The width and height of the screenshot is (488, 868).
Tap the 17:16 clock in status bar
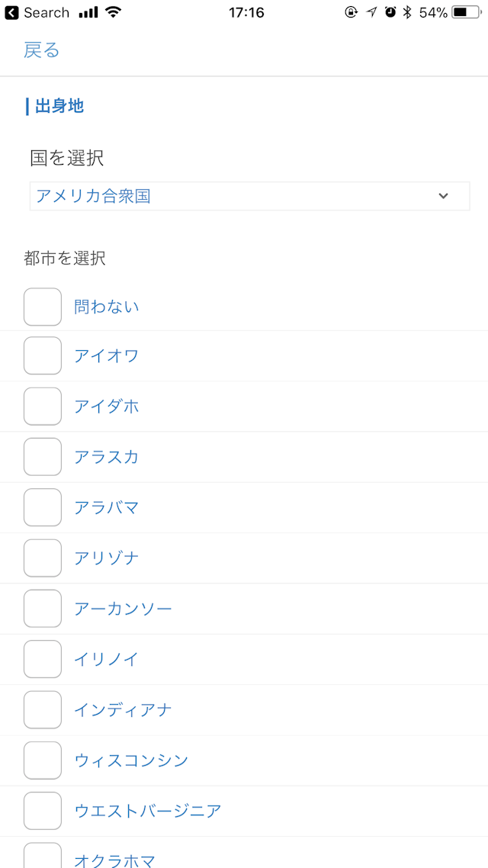246,12
